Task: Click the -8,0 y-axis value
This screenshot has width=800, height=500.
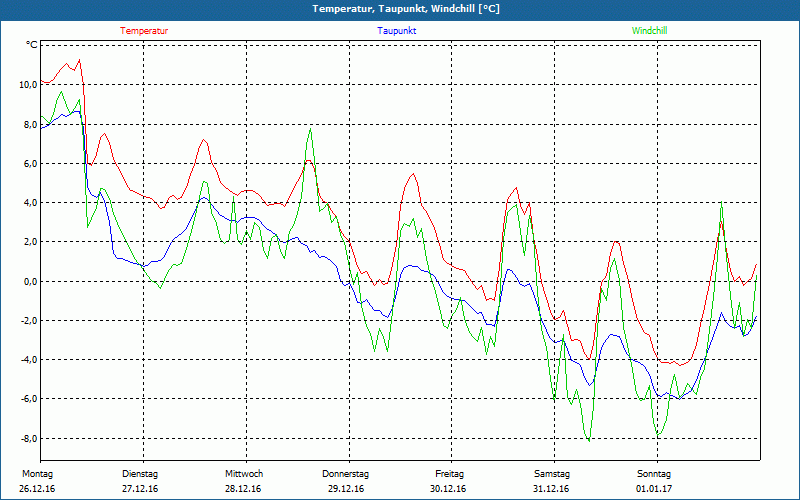Action: (29, 439)
